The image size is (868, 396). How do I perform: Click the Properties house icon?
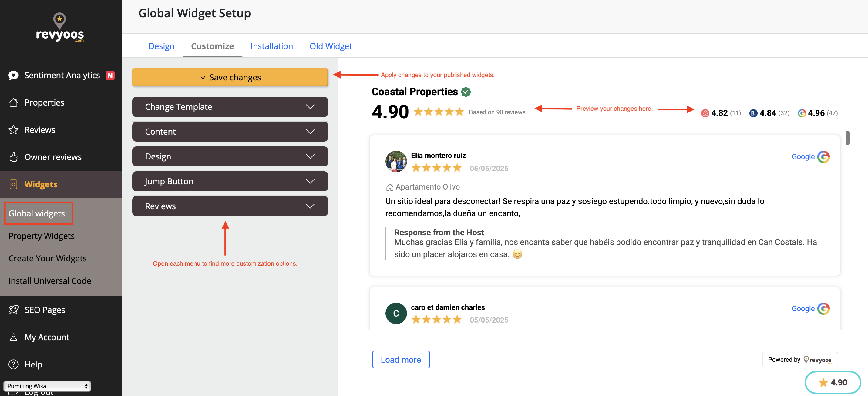[13, 102]
